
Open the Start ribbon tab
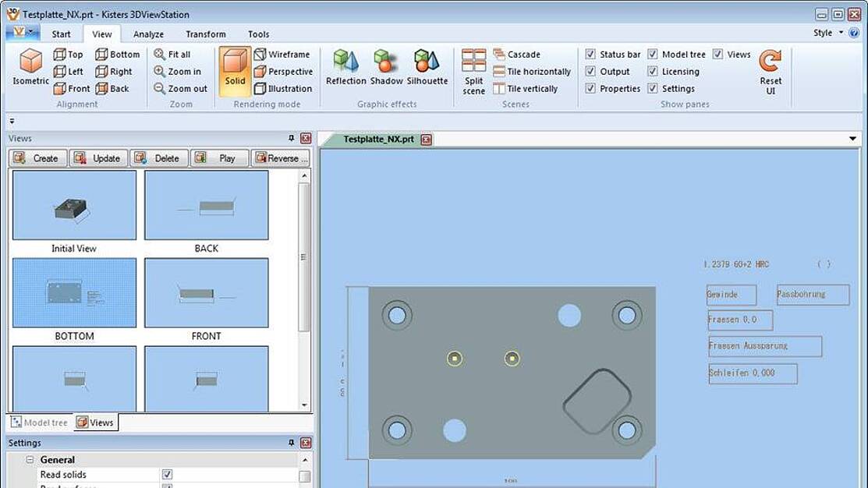pyautogui.click(x=61, y=34)
